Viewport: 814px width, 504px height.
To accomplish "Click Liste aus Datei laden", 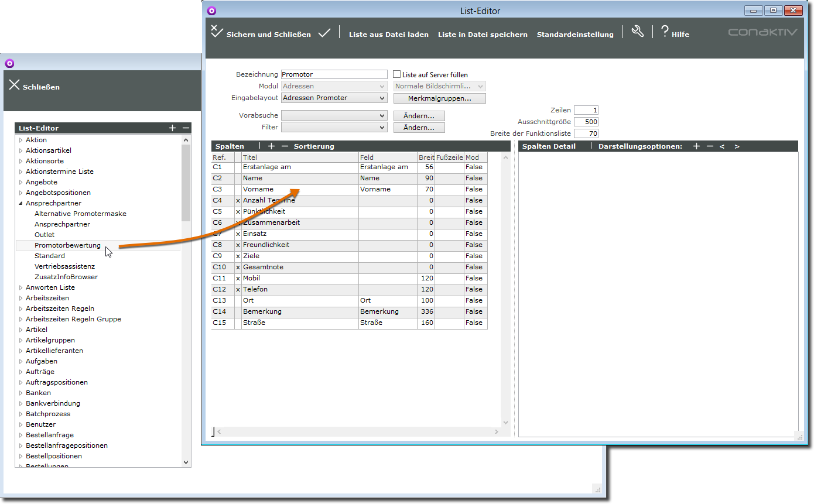I will (388, 35).
